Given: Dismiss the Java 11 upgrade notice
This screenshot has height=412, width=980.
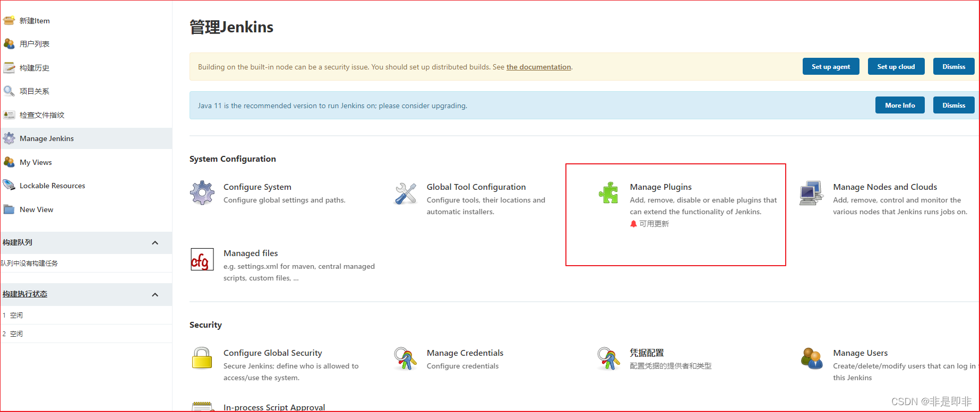Looking at the screenshot, I should tap(954, 106).
